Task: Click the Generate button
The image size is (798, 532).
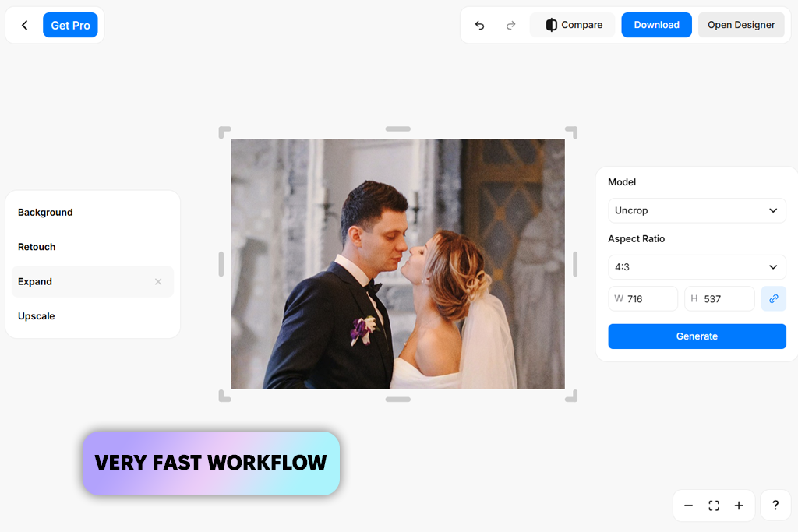Action: pos(697,336)
